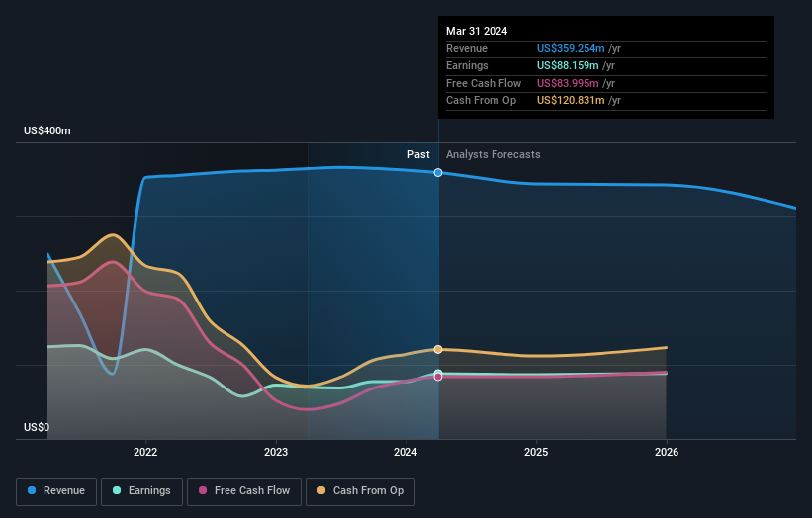812x518 pixels.
Task: Click the Earnings row label in tooltip
Action: point(467,65)
